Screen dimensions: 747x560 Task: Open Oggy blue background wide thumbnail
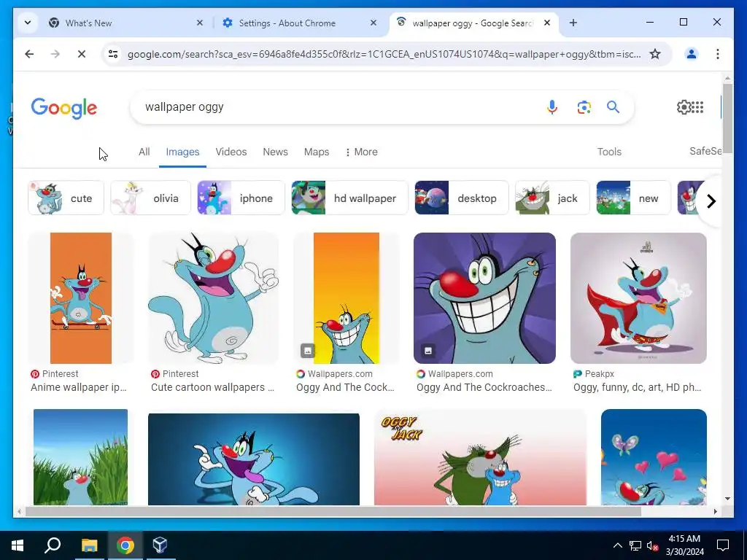pyautogui.click(x=254, y=459)
